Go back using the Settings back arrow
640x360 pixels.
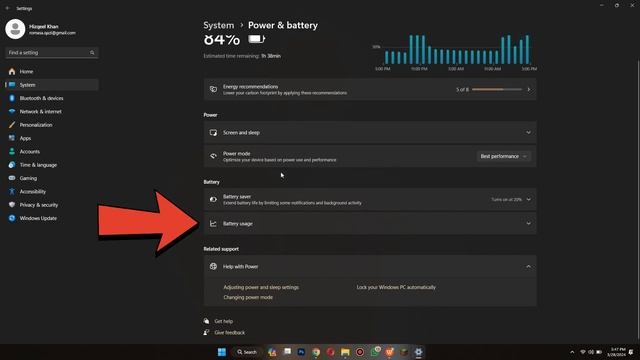pos(8,8)
